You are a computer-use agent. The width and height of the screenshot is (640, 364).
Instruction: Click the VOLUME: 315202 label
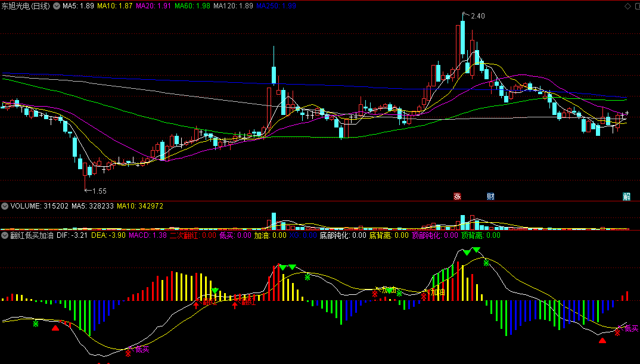pos(39,206)
